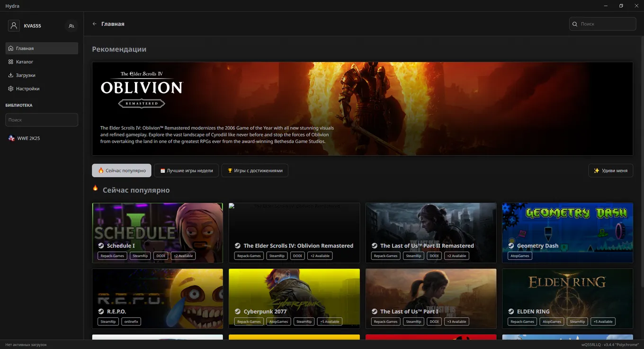Click the grid icon for Каталог in sidebar
The image size is (644, 349).
[11, 62]
